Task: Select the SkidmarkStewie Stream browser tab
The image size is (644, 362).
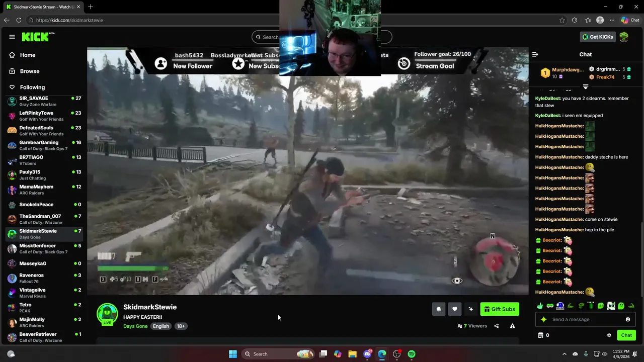Action: 43,7
